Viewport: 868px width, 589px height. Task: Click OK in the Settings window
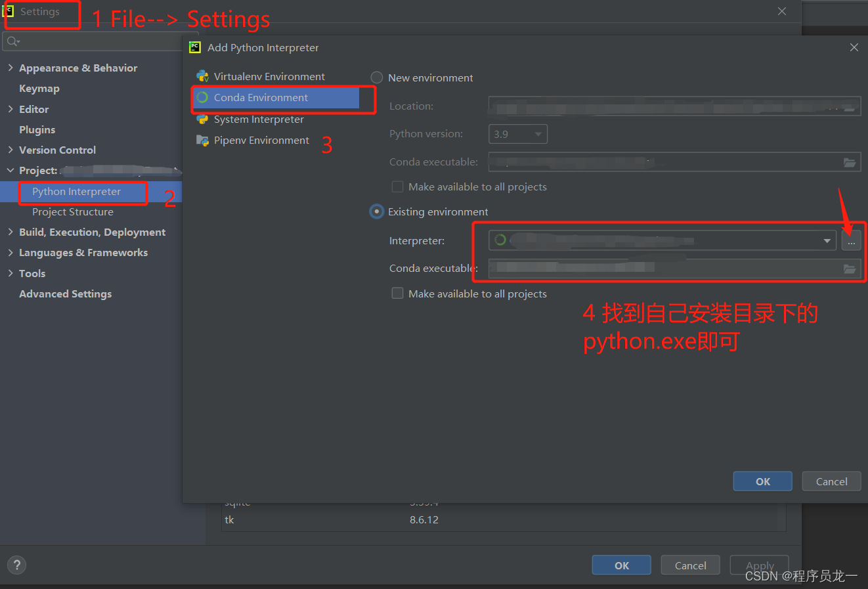[622, 565]
